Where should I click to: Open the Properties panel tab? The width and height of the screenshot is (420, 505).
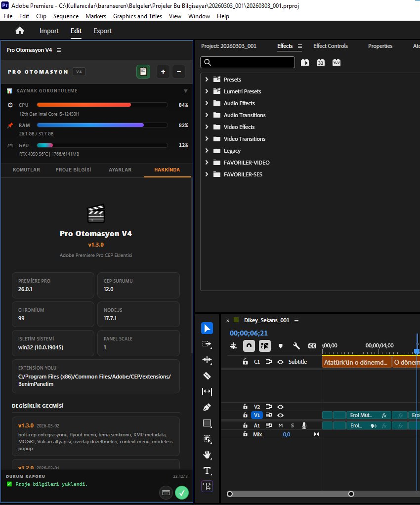click(380, 46)
